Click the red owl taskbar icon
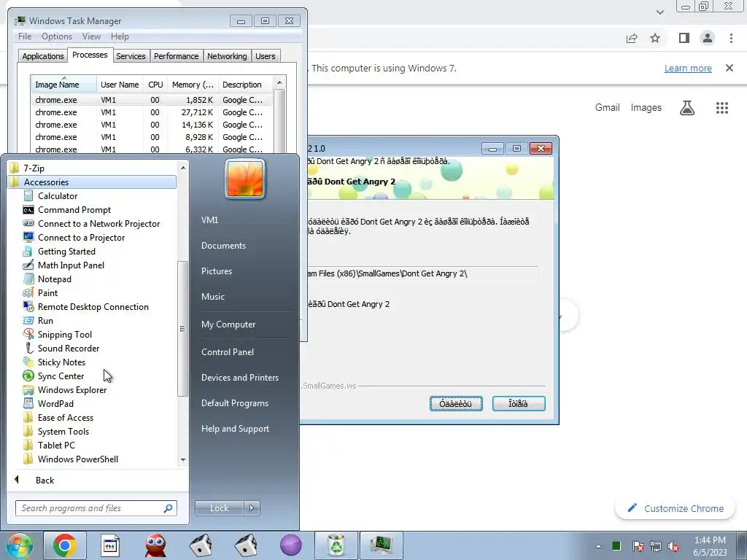747x560 pixels. [x=155, y=545]
